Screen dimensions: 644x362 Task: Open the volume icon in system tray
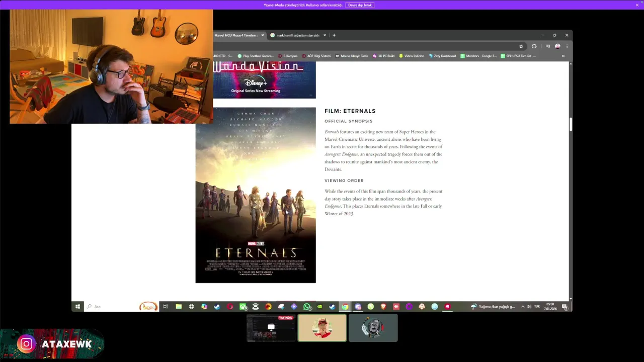click(x=529, y=307)
